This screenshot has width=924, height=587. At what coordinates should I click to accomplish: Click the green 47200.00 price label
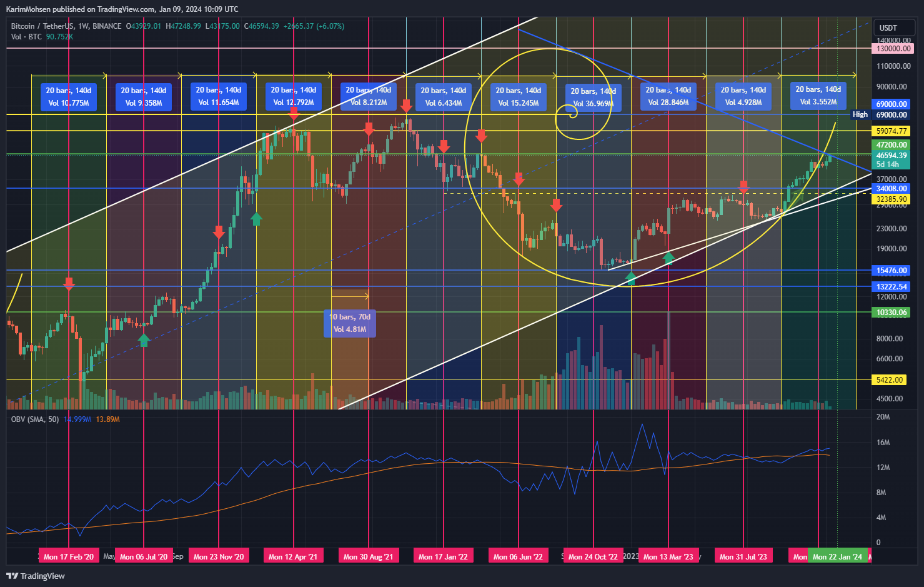[x=892, y=145]
